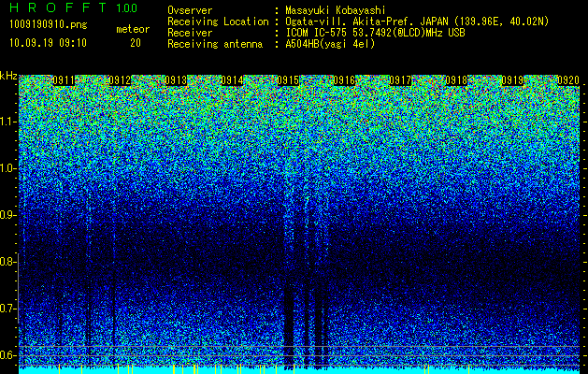Click the 0.6 kHz axis label
588x374 pixels.
(8, 355)
